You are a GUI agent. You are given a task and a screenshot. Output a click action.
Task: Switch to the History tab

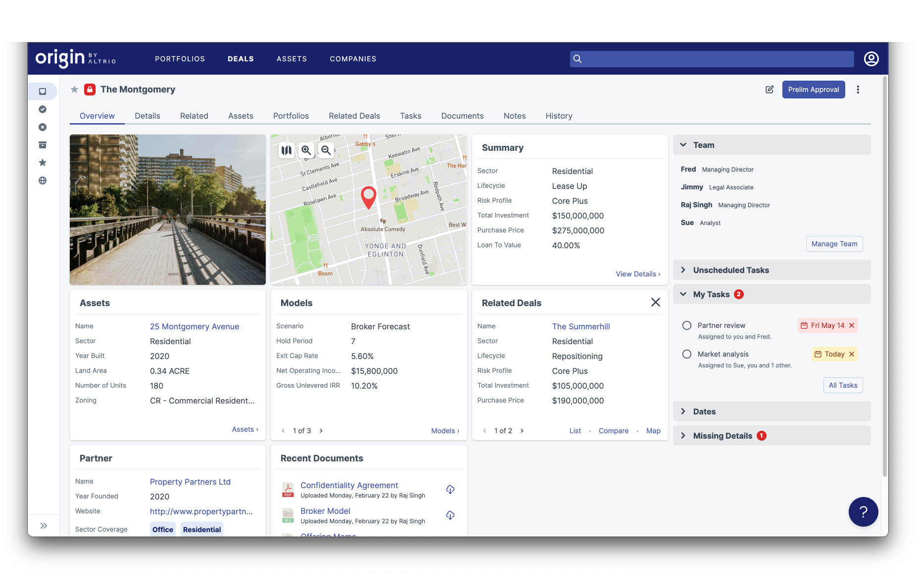pyautogui.click(x=559, y=116)
